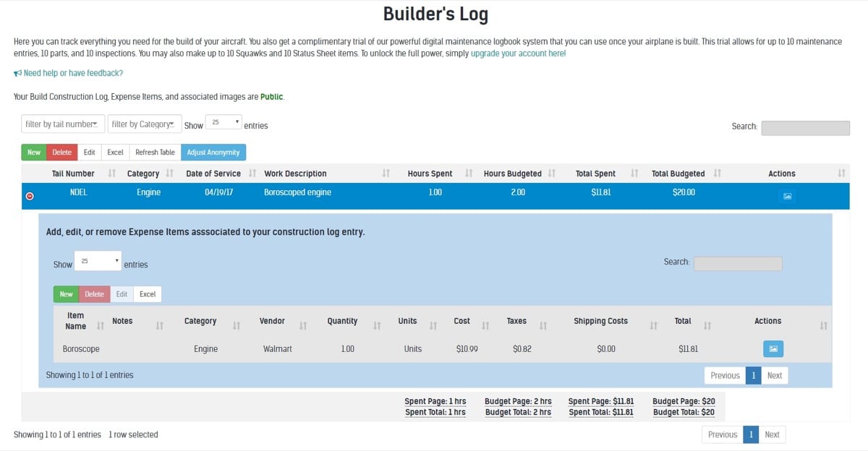Click Previous in bottom table pagination
This screenshot has width=868, height=451.
pyautogui.click(x=722, y=434)
